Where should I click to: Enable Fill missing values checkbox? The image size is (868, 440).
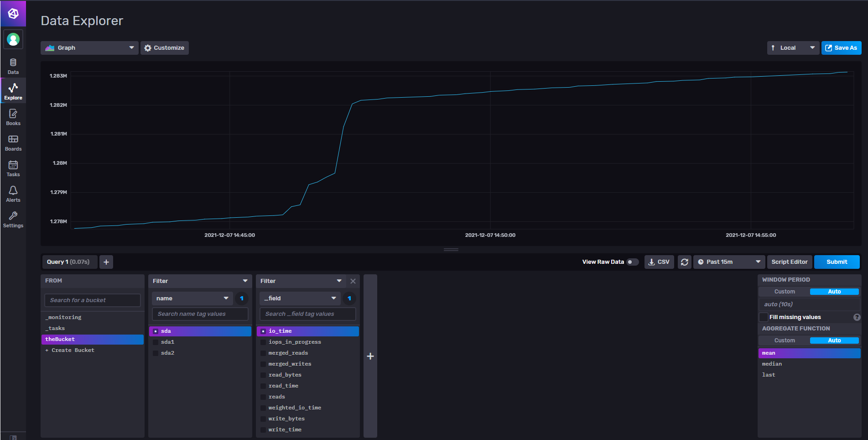pos(764,317)
